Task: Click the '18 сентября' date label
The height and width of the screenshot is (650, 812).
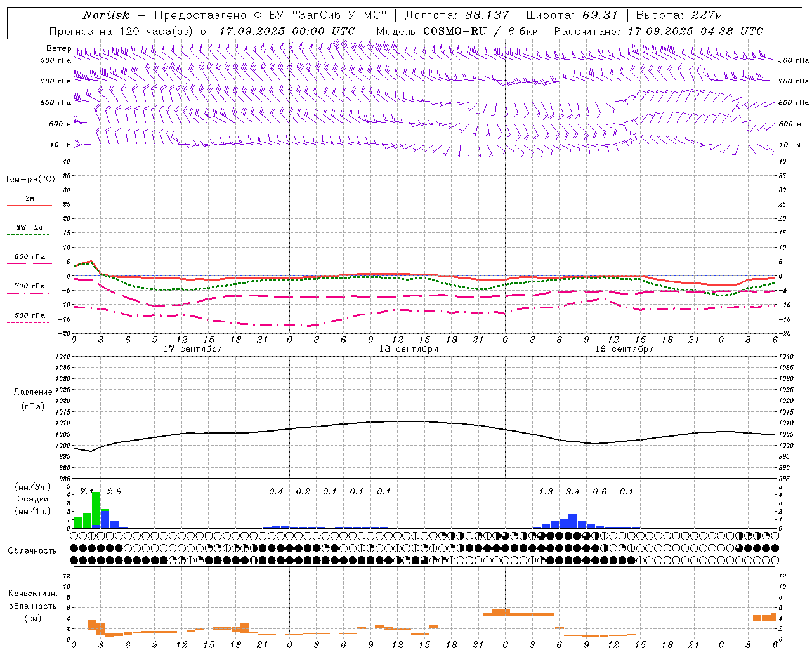Action: pyautogui.click(x=409, y=349)
